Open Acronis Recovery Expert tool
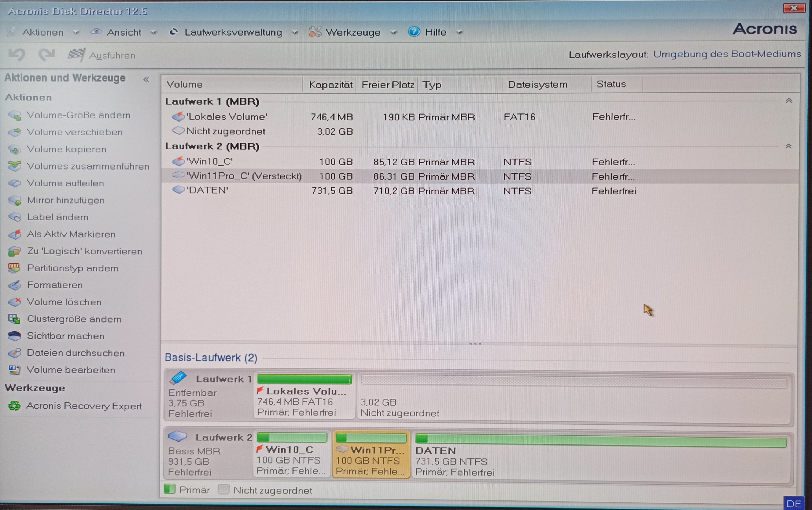 [x=84, y=406]
